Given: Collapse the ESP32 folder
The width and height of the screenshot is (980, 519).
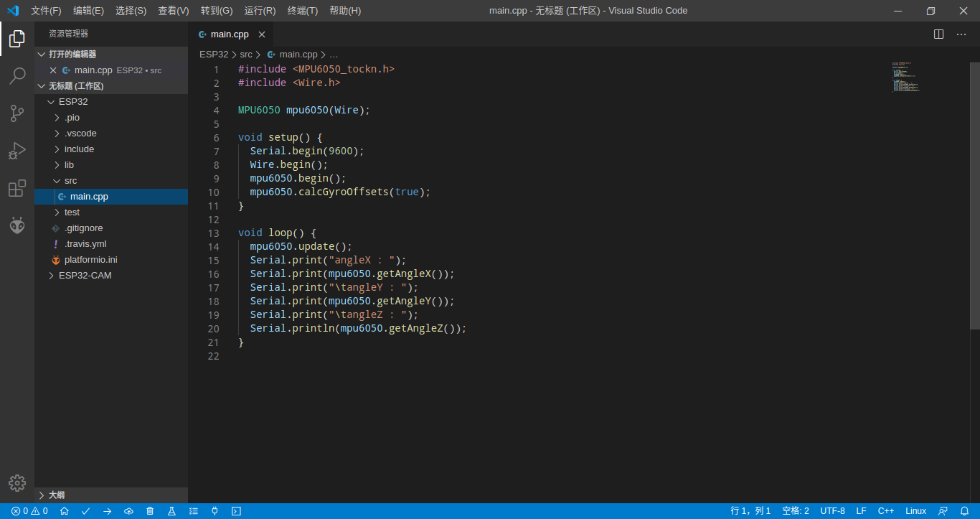Looking at the screenshot, I should coord(111,102).
